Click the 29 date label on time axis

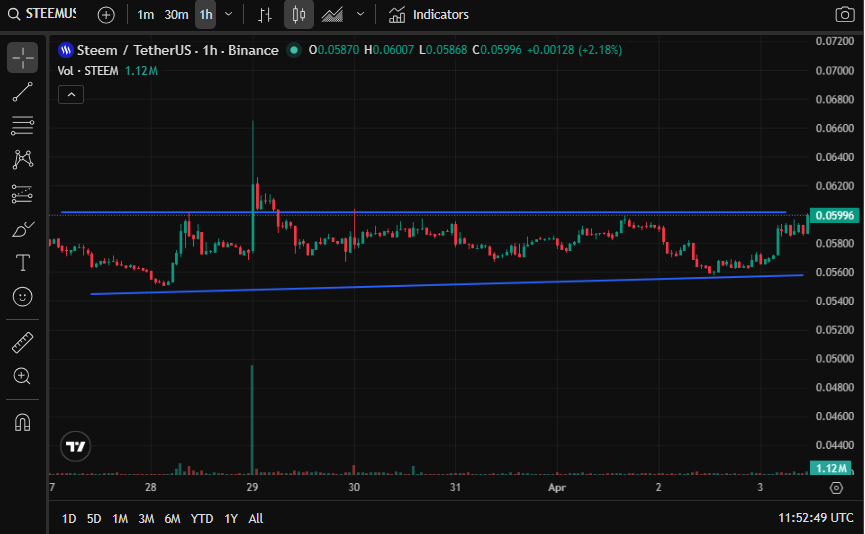(252, 488)
